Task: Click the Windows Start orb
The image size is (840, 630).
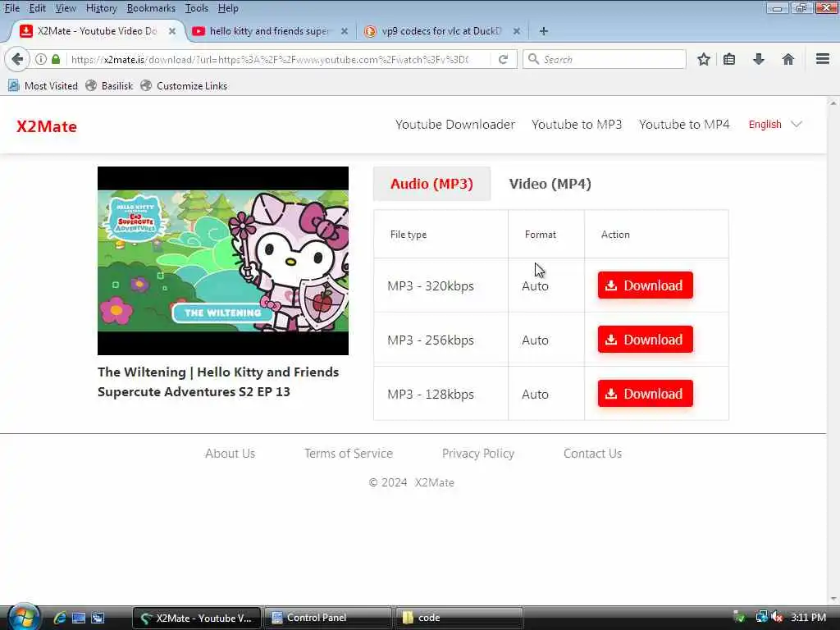Action: (x=24, y=616)
